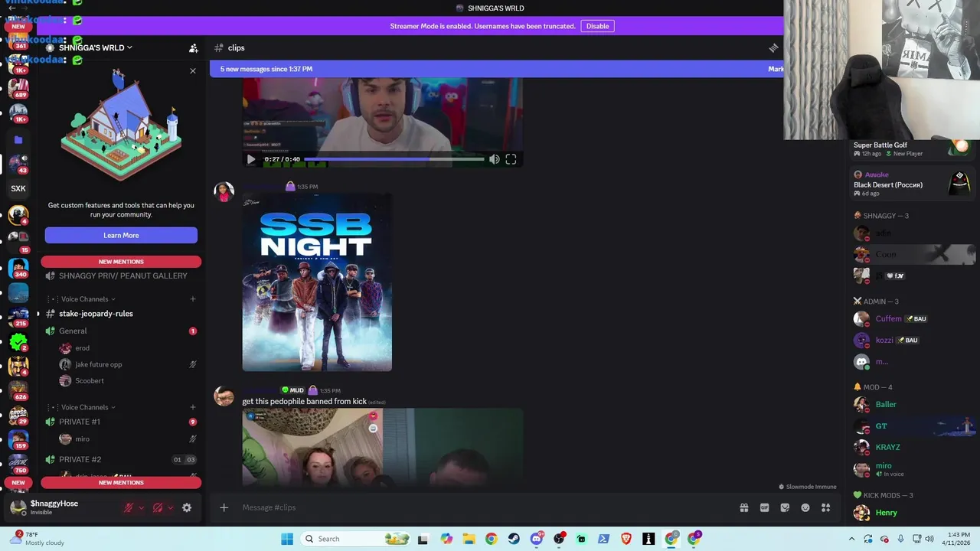The width and height of the screenshot is (980, 551).
Task: Open the SSB NIGHT poster image
Action: pyautogui.click(x=317, y=282)
